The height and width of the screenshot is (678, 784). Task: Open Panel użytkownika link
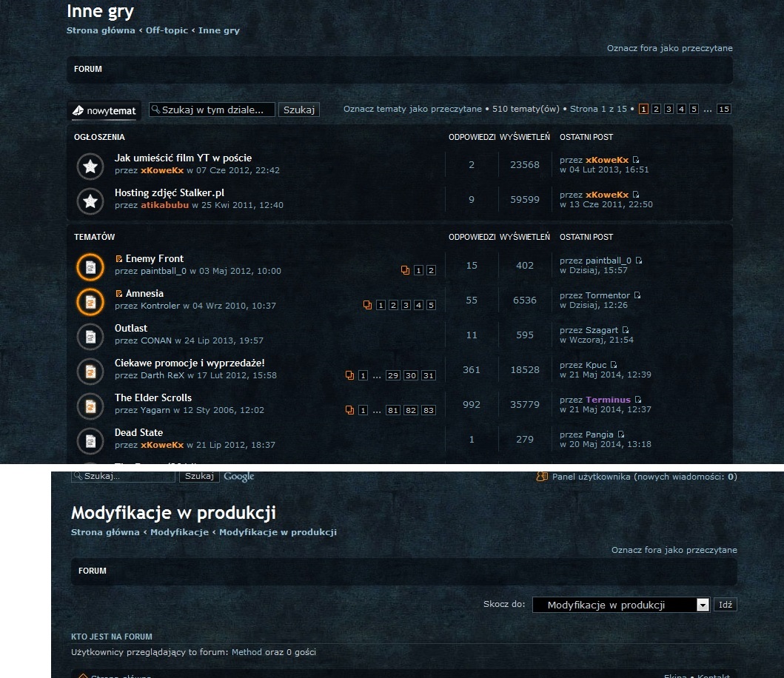pos(644,477)
